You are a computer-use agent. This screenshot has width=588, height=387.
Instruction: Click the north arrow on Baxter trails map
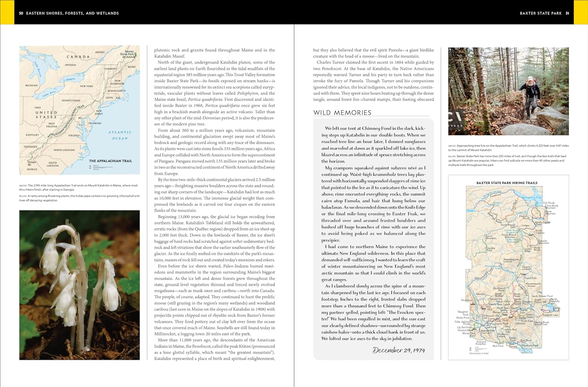point(470,349)
